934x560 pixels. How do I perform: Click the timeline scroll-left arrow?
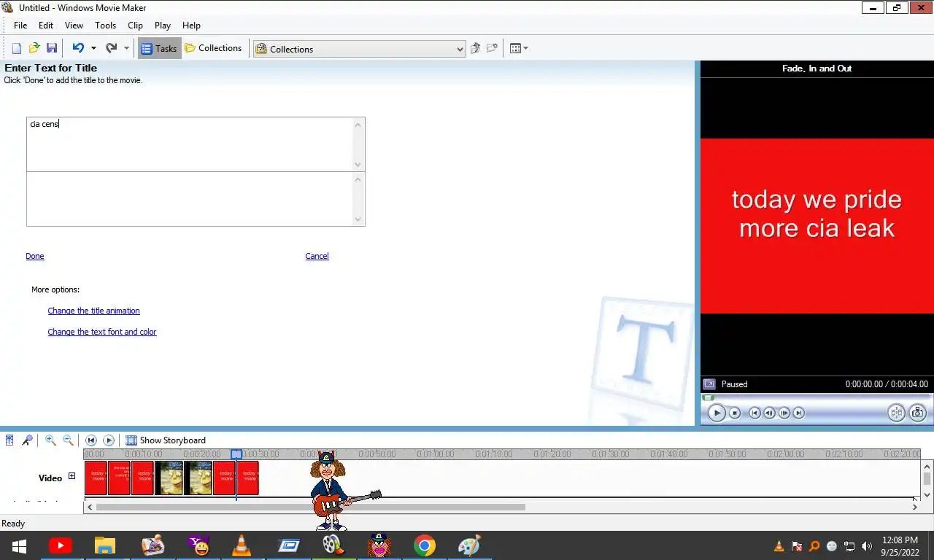pos(90,507)
